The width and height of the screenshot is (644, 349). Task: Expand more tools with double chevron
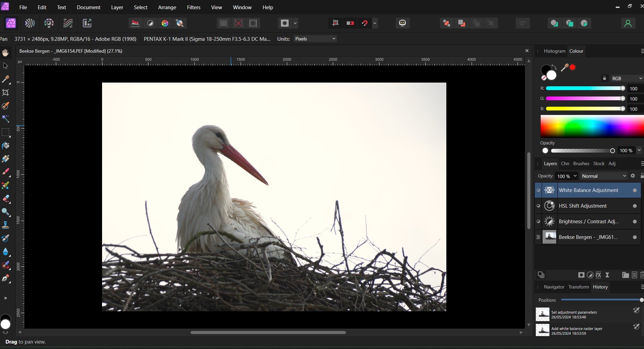5,298
